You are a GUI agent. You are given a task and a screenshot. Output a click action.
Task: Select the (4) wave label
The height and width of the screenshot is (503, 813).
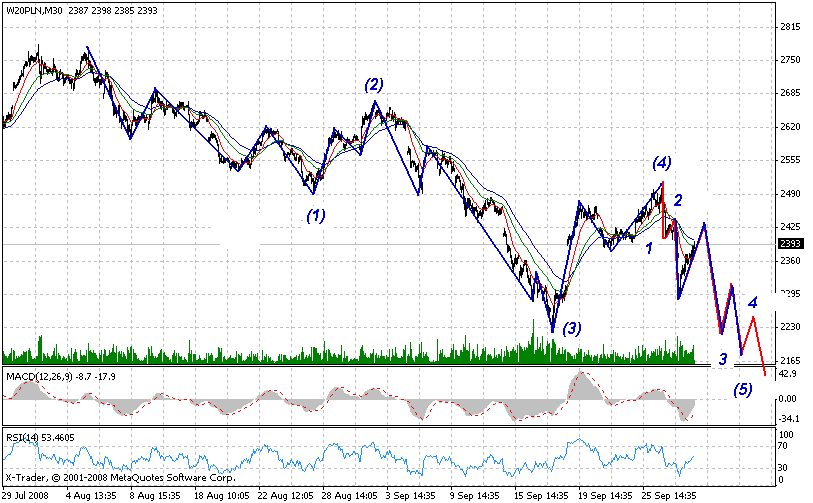tap(662, 162)
